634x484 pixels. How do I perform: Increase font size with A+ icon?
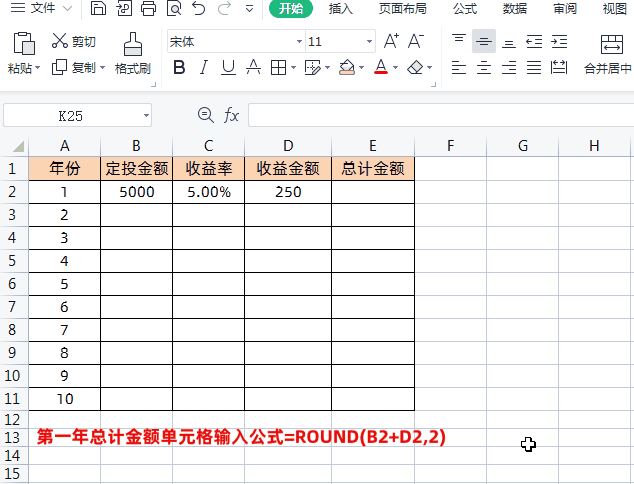coord(391,41)
